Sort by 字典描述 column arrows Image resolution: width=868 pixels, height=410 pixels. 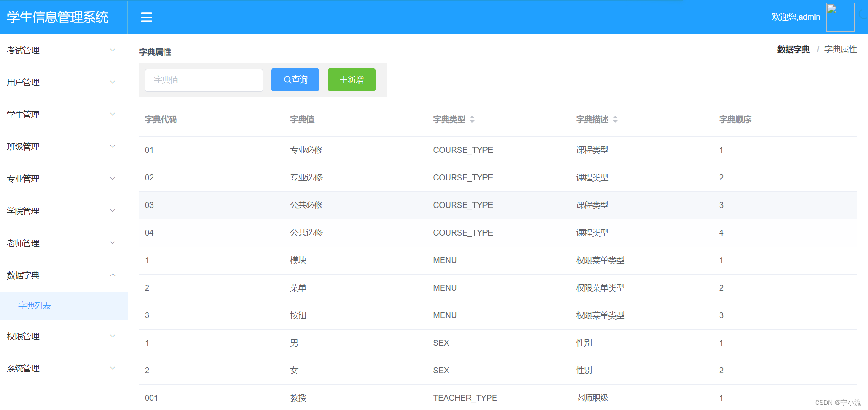click(x=615, y=119)
